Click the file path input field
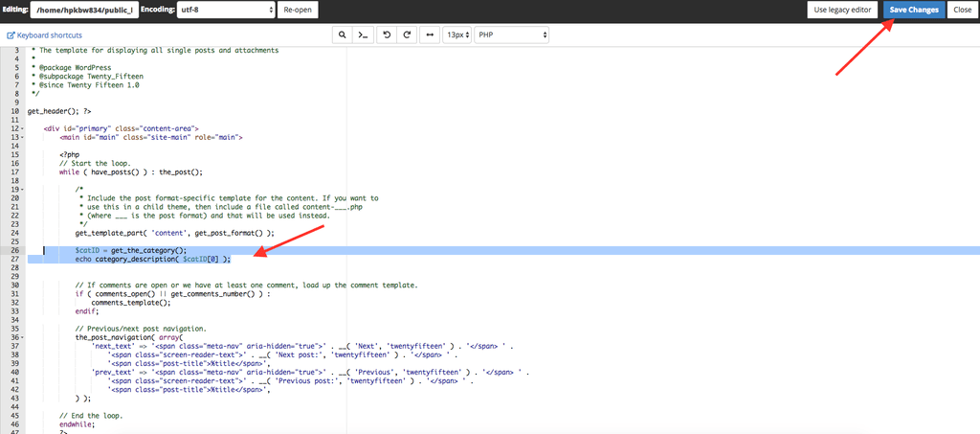 [84, 10]
